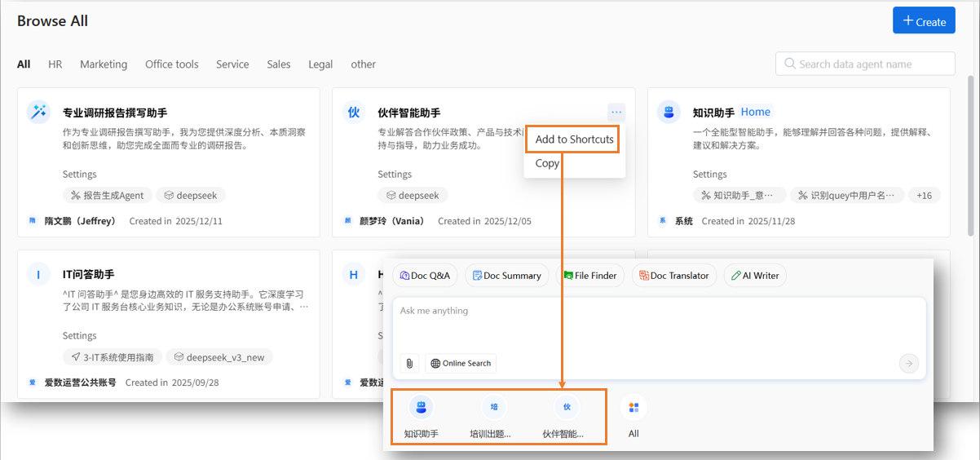Select the HR category tab

55,64
